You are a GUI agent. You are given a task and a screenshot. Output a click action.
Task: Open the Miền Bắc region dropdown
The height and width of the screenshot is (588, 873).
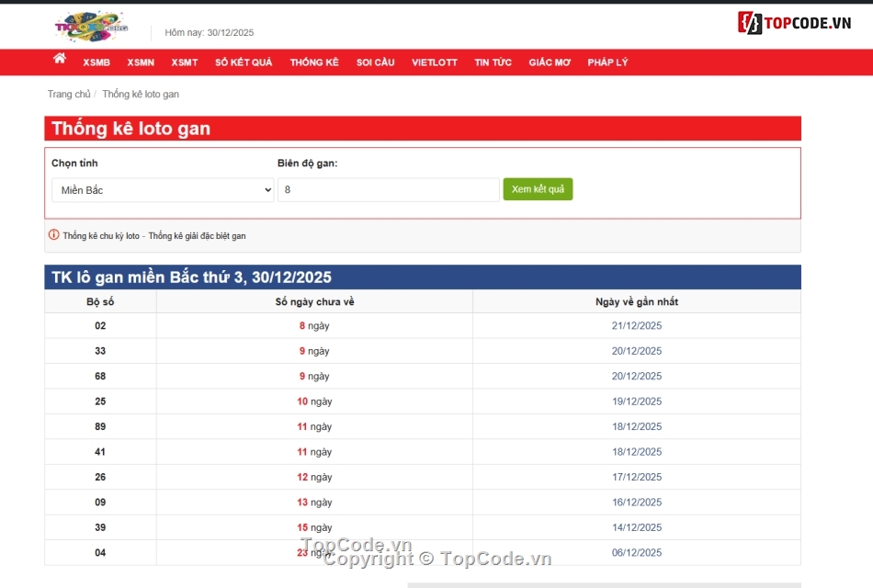click(x=163, y=189)
